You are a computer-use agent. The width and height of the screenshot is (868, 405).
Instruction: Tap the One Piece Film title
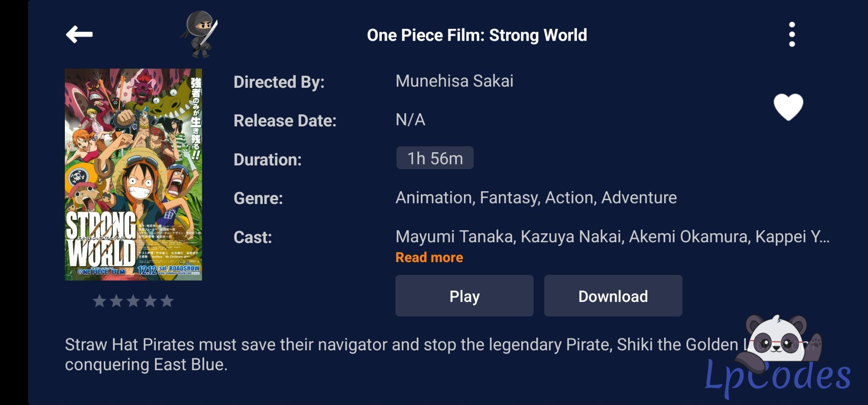pos(477,35)
